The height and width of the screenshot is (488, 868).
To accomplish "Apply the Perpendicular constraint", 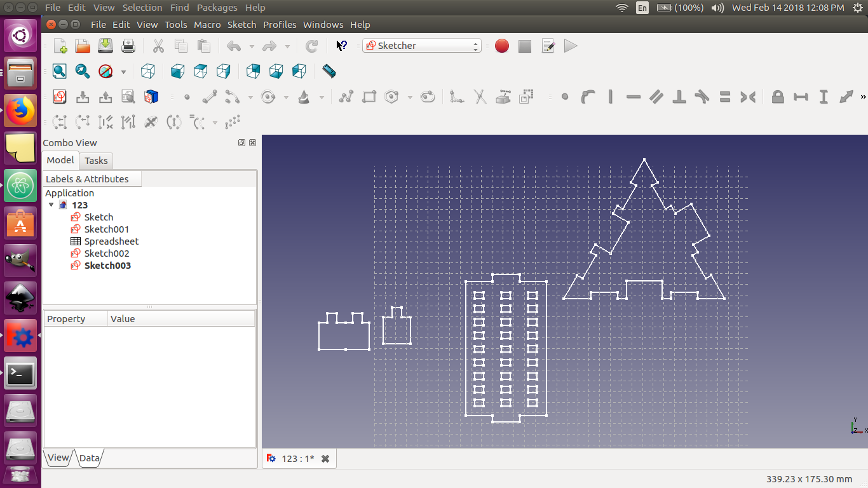I will point(679,97).
